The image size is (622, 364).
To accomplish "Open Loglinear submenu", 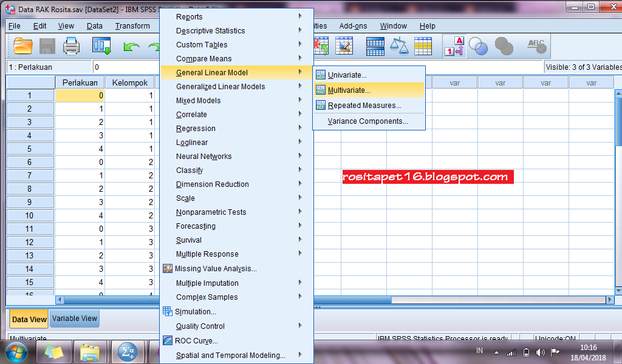I will [237, 142].
